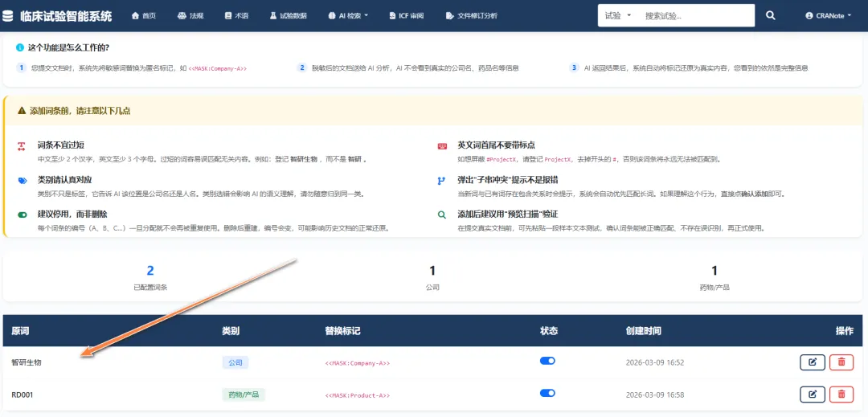Click the 药物/产品 count card
Viewport: 868px width, 417px height.
(714, 278)
